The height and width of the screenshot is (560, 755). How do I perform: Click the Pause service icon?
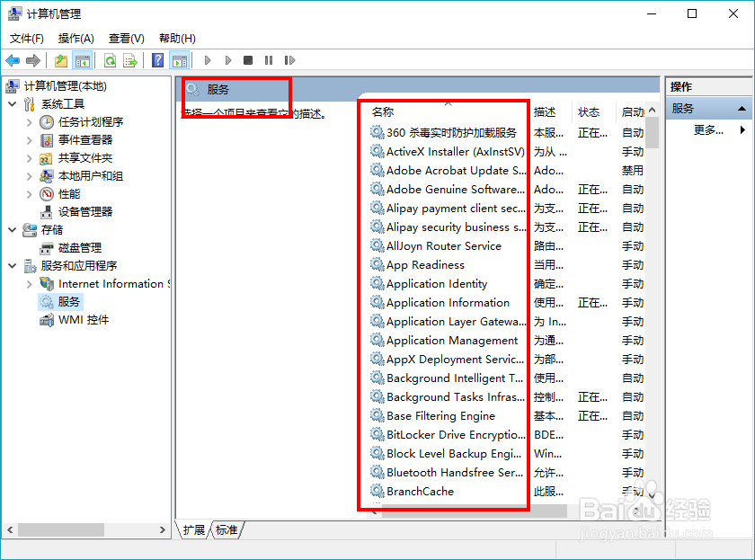pos(269,60)
